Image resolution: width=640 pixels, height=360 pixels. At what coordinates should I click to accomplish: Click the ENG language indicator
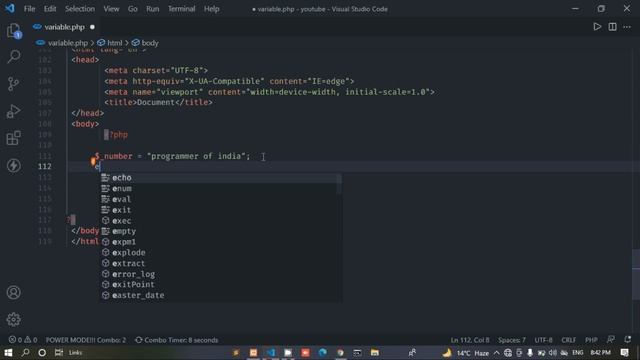pos(578,353)
